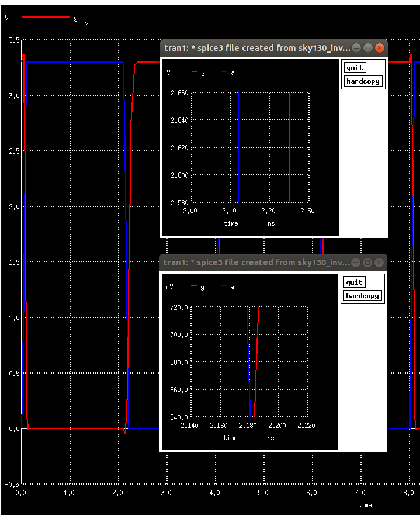Click the blue a legend swatch in lower plot
This screenshot has height=515, width=420.
pyautogui.click(x=224, y=286)
